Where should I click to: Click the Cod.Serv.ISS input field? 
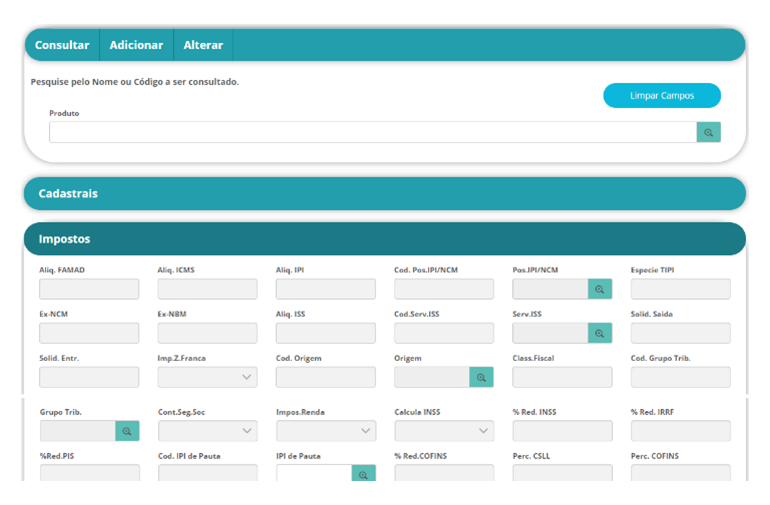[x=444, y=333]
